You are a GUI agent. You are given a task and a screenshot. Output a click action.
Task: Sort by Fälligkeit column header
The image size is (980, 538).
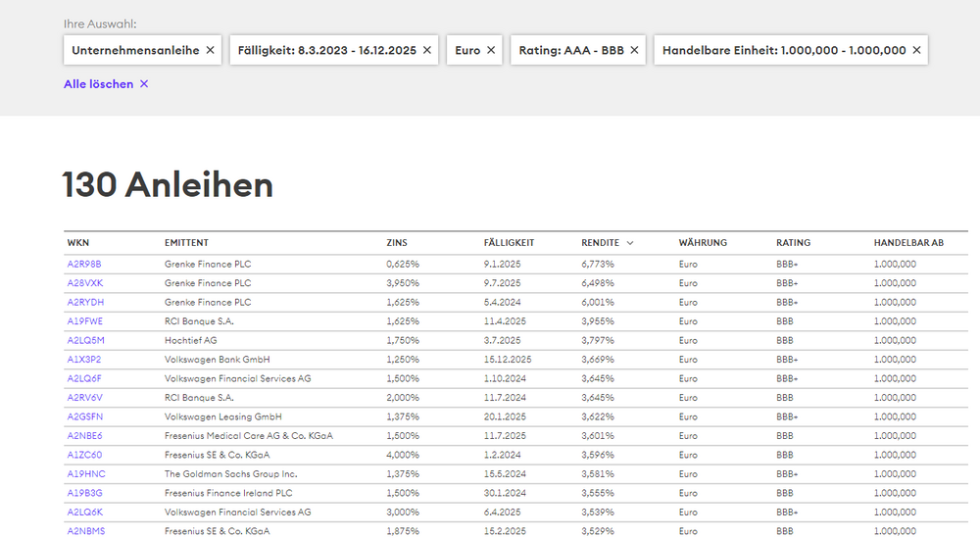(x=509, y=243)
